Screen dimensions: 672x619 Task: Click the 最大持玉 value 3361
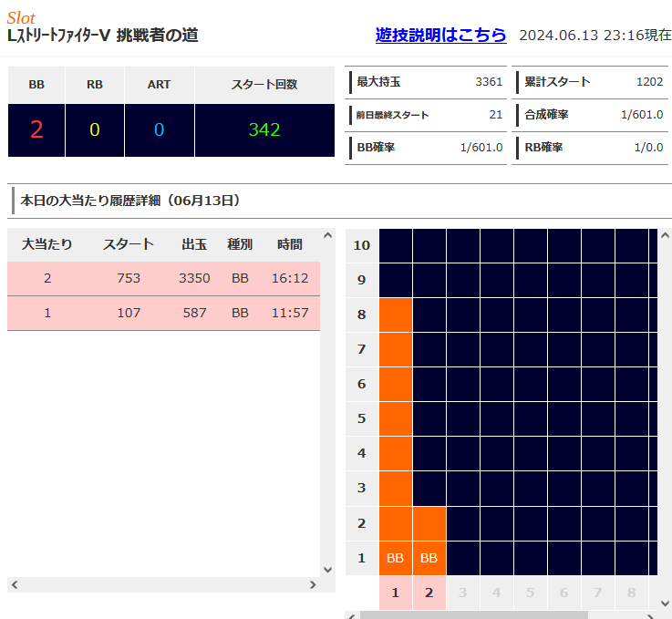tap(489, 82)
